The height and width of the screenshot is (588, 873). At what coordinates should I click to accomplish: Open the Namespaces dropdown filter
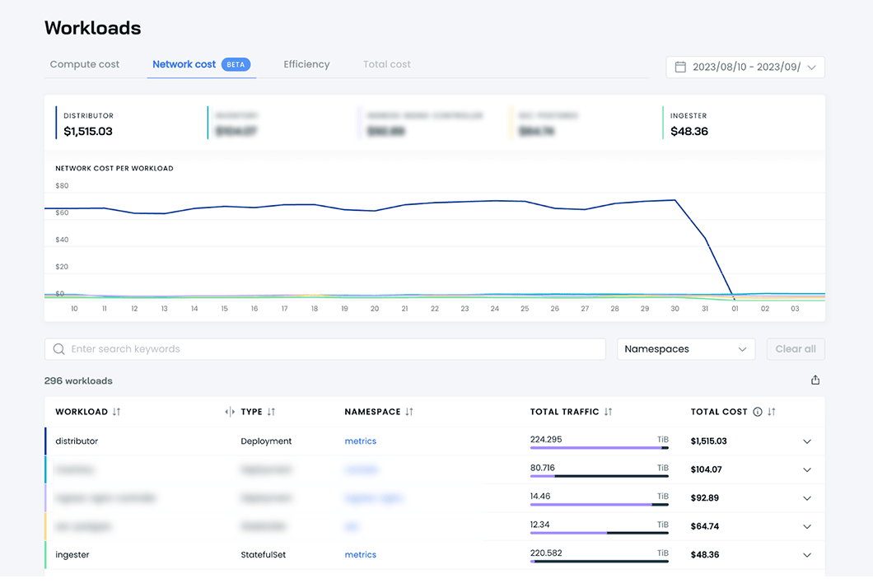(x=685, y=349)
